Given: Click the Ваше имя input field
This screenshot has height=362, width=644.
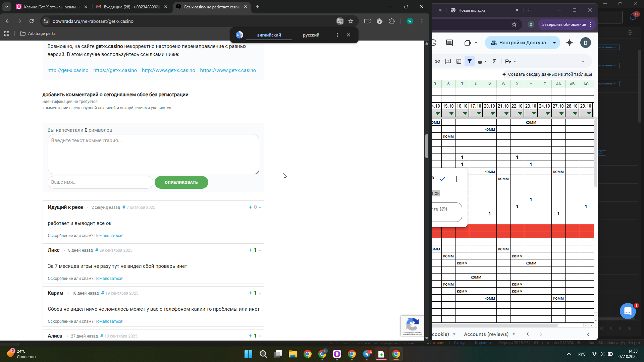Looking at the screenshot, I should point(100,182).
